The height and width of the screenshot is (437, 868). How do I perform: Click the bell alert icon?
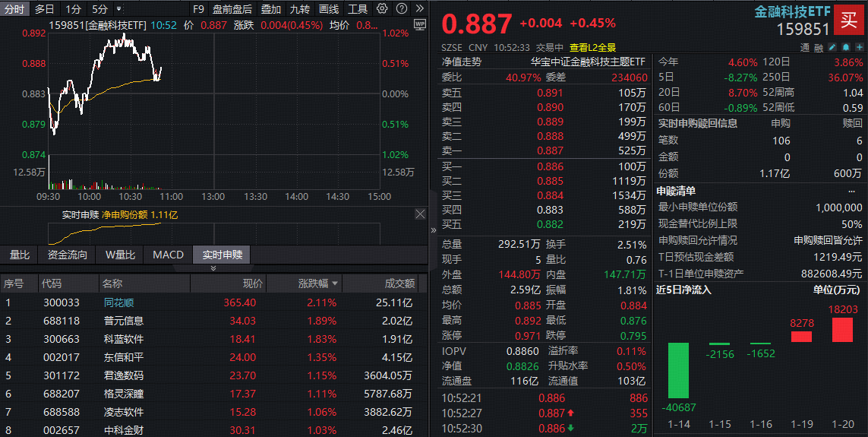pyautogui.click(x=847, y=47)
